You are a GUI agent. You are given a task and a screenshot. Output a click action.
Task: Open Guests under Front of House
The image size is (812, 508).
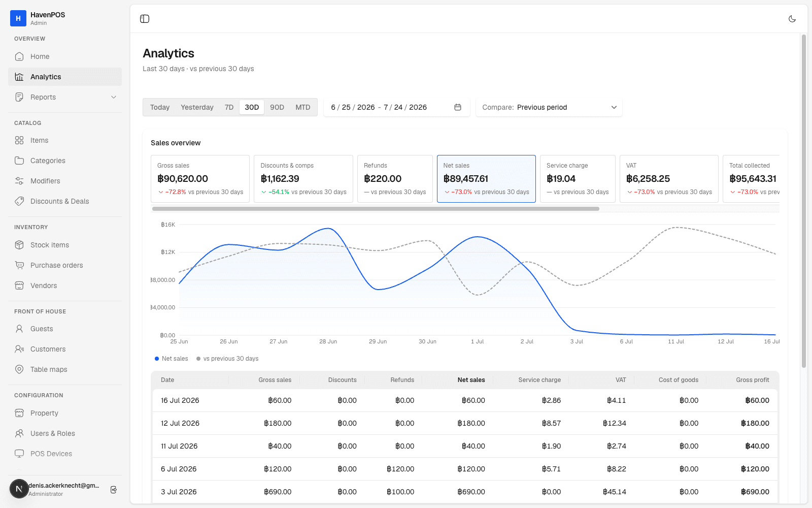coord(65,329)
